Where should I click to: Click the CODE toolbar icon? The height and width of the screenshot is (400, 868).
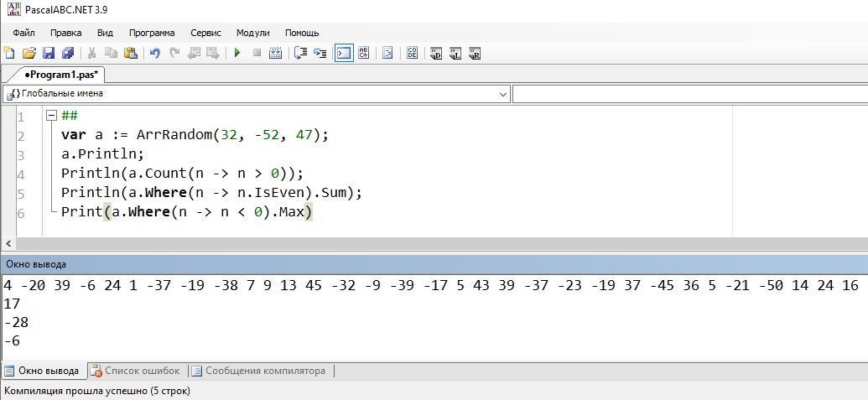click(x=413, y=53)
